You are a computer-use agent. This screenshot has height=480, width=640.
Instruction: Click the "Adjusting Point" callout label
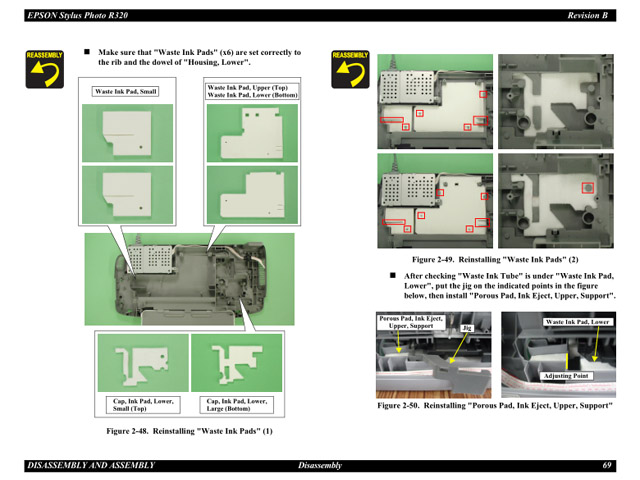point(565,376)
